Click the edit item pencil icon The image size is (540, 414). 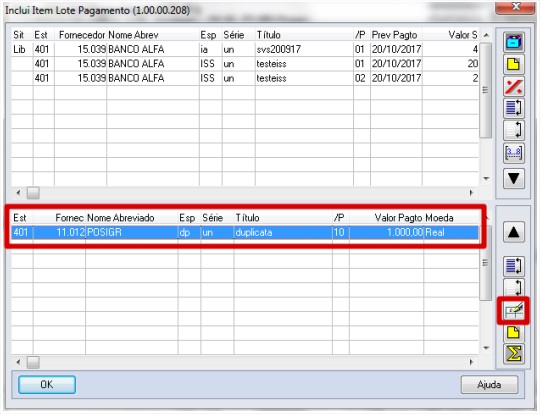coord(513,311)
